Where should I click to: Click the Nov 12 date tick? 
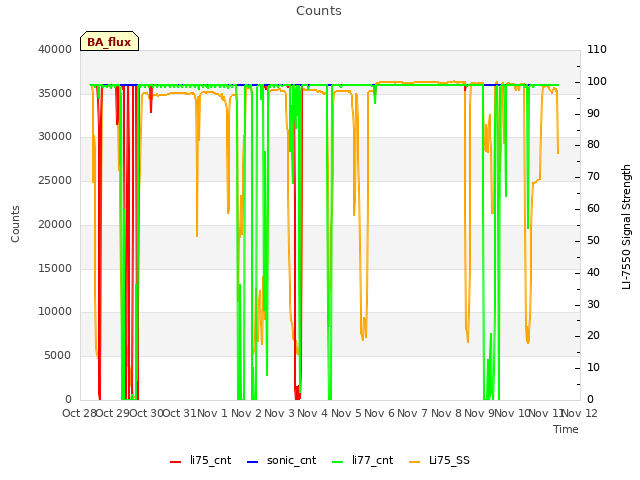pyautogui.click(x=580, y=413)
